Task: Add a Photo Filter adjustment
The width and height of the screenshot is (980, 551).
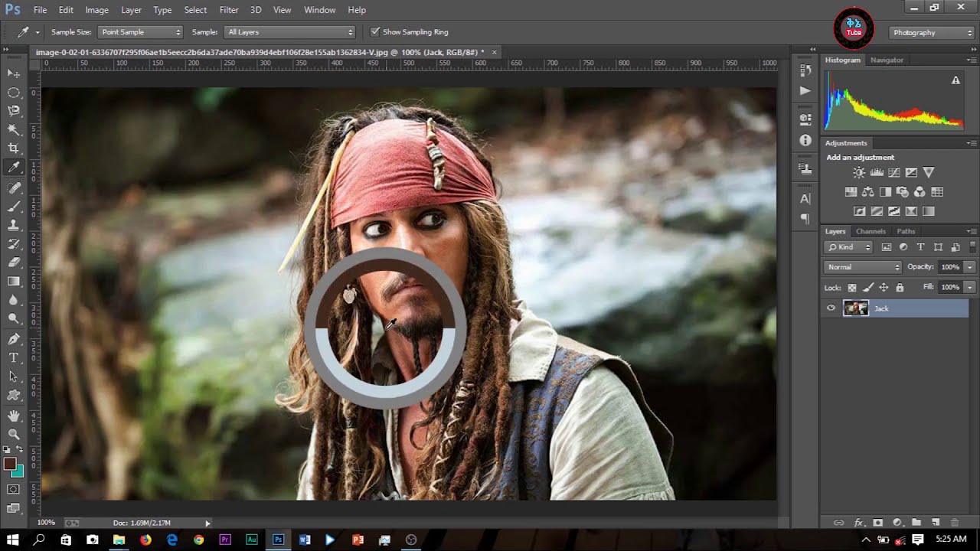Action: point(902,192)
